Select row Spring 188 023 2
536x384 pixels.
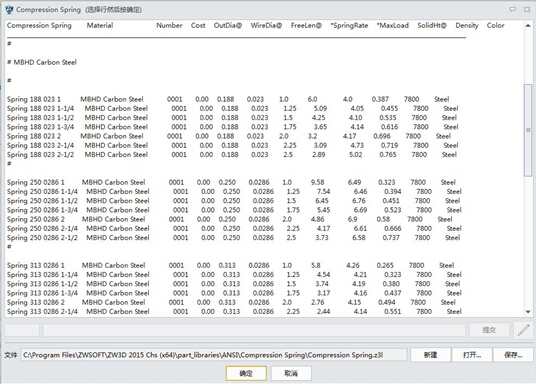pos(229,136)
